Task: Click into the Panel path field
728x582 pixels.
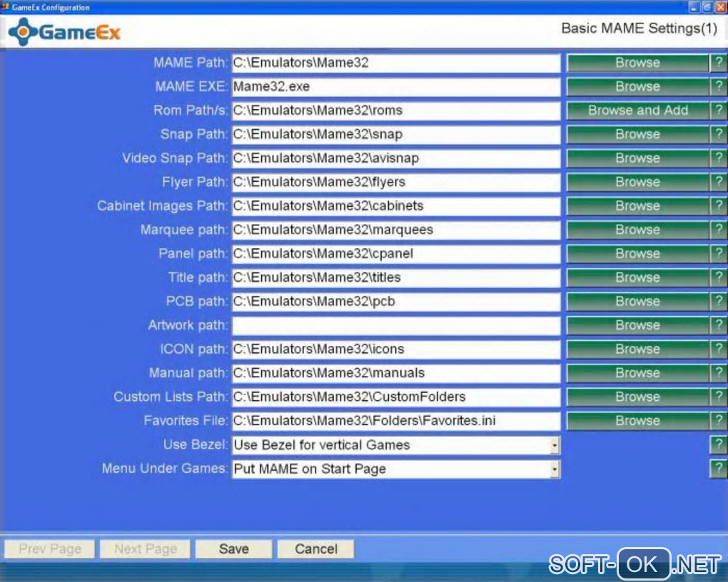Action: pyautogui.click(x=396, y=253)
